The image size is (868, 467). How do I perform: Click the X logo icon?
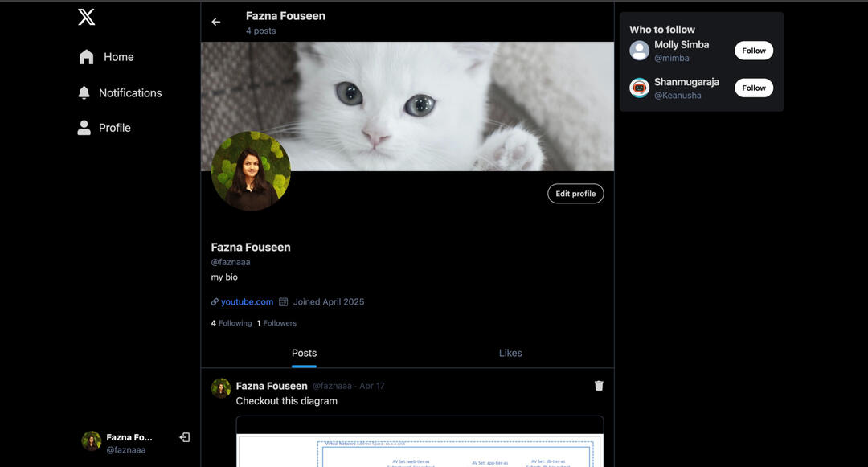[87, 17]
